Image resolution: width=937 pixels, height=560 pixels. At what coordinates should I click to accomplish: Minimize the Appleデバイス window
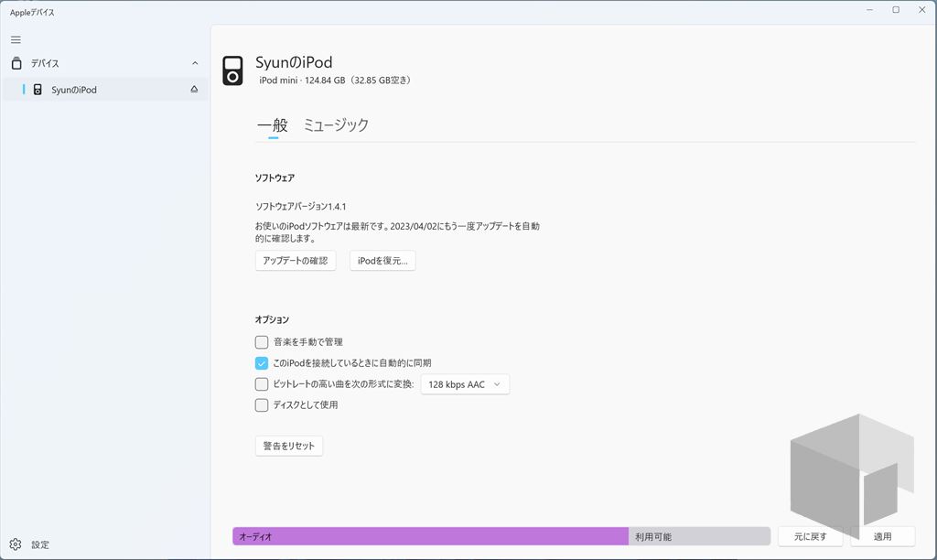[x=869, y=9]
